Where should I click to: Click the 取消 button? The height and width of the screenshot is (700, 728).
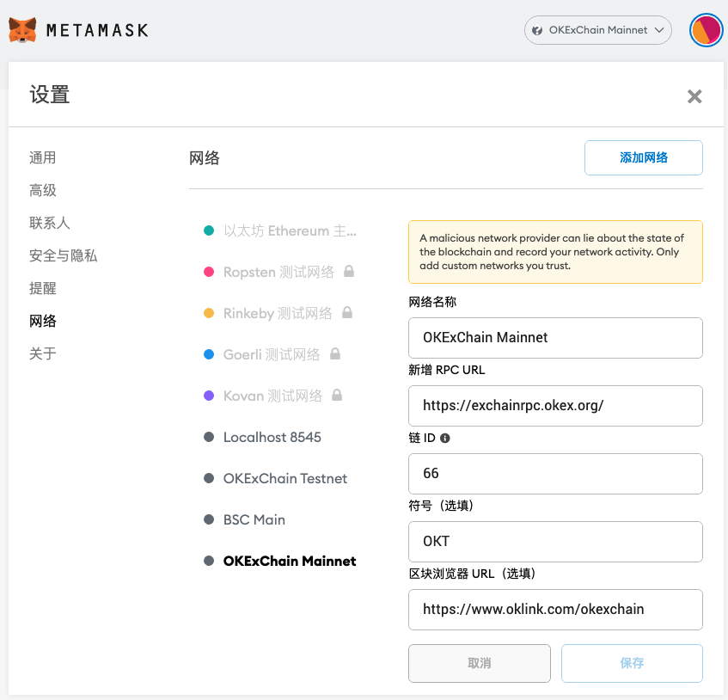click(479, 663)
